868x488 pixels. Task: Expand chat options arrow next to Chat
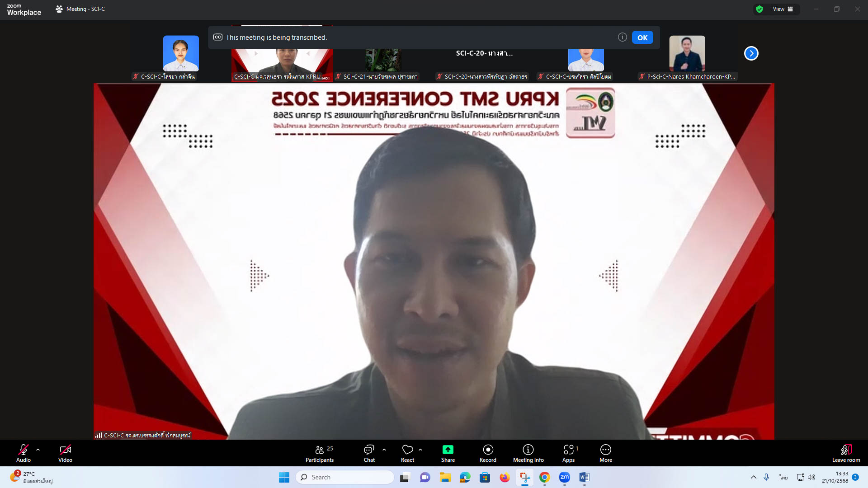pyautogui.click(x=384, y=450)
